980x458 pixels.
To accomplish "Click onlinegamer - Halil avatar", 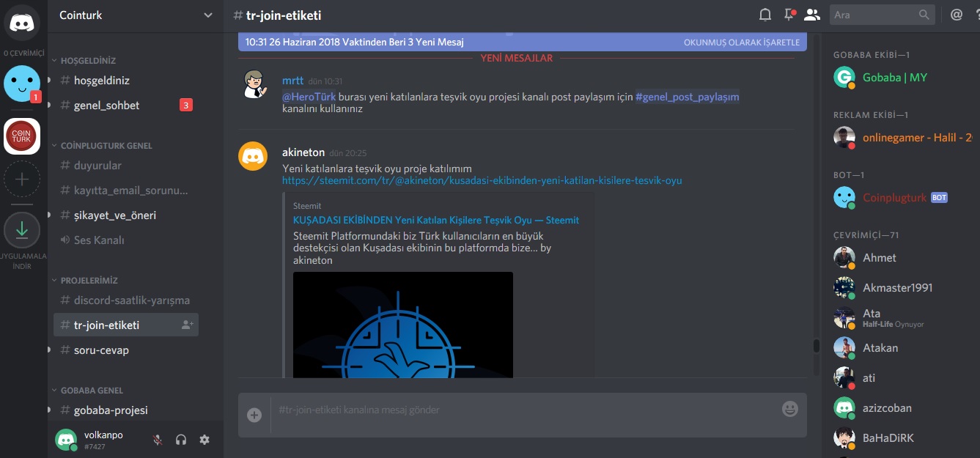I will (844, 137).
